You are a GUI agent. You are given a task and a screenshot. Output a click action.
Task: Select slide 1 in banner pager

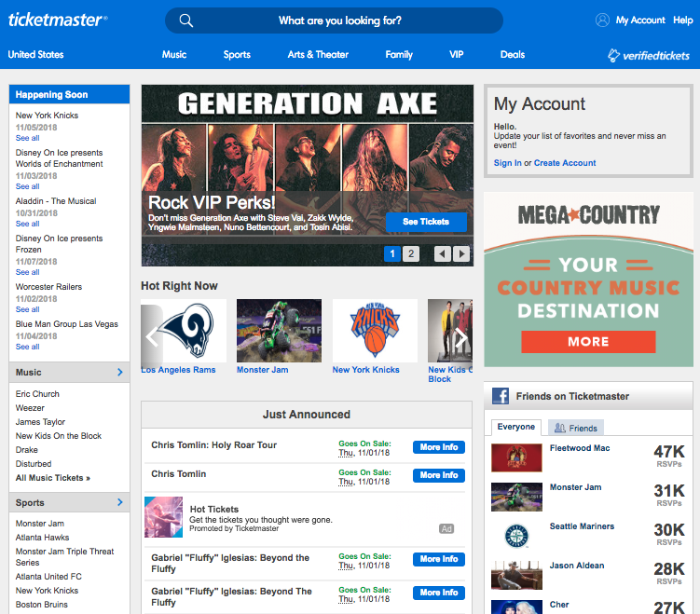(x=392, y=254)
